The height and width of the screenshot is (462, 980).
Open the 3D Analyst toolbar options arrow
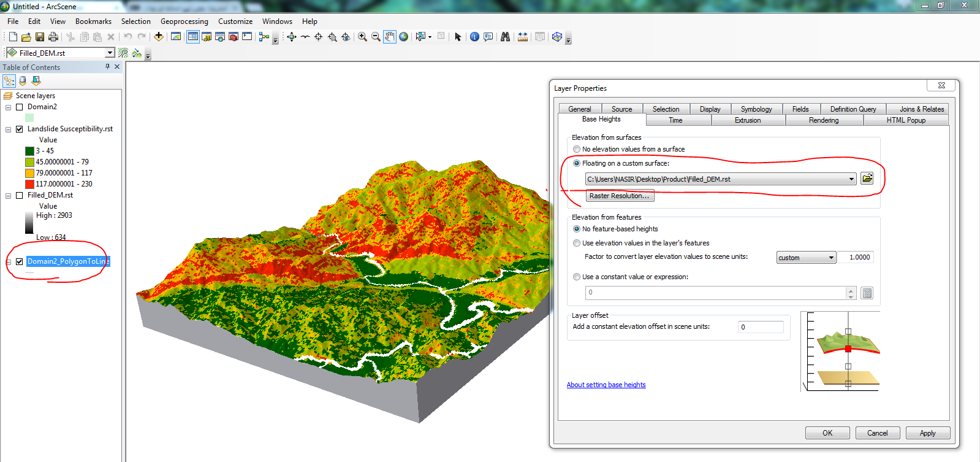[148, 55]
